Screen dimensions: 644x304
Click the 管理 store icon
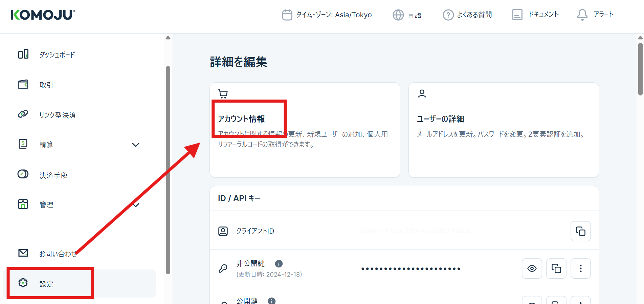pyautogui.click(x=23, y=204)
